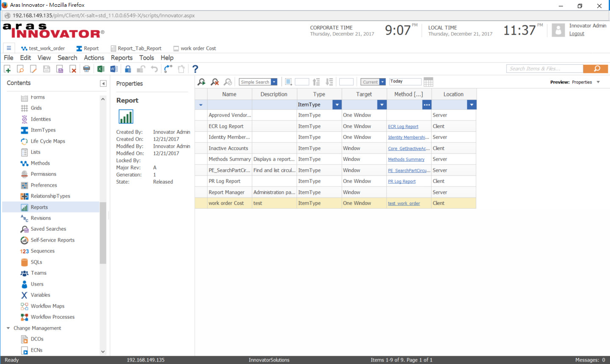Select ItemTypes in the Contents tree
The image size is (610, 364).
(x=43, y=130)
